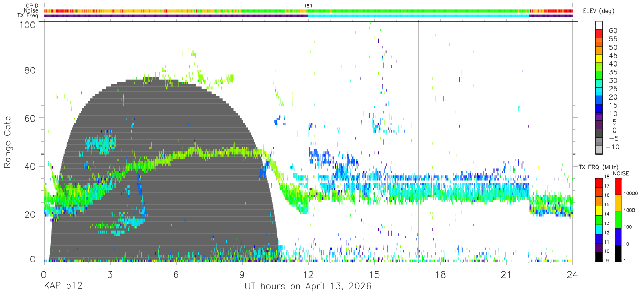Click the NOISE legend title
Screen dimensions: 644x297
tap(621, 173)
